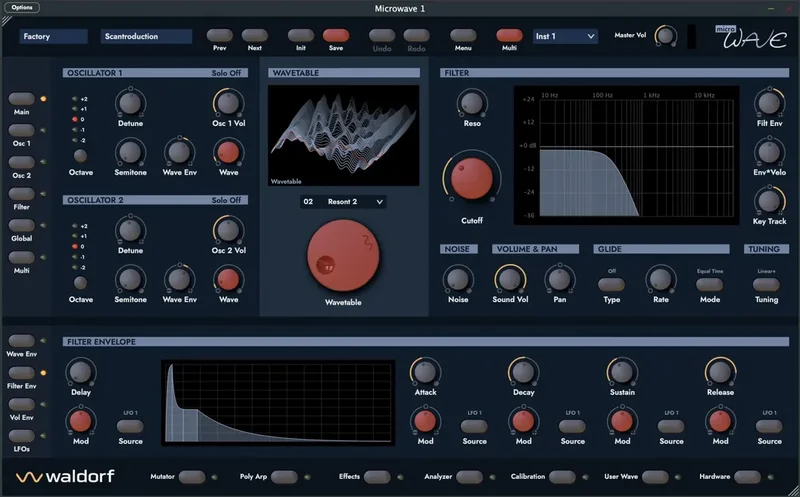Click the filter envelope Decay knob
The height and width of the screenshot is (497, 800).
523,372
